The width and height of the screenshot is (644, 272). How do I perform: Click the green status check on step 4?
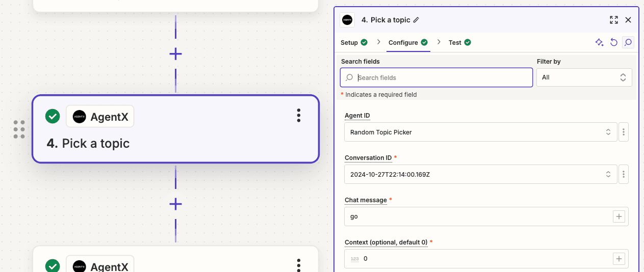click(x=53, y=116)
